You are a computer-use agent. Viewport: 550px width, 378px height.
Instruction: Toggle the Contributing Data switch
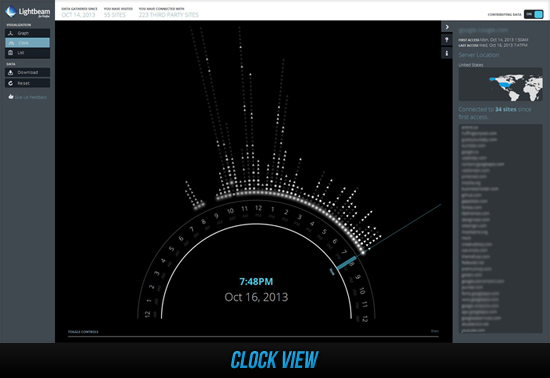point(534,14)
